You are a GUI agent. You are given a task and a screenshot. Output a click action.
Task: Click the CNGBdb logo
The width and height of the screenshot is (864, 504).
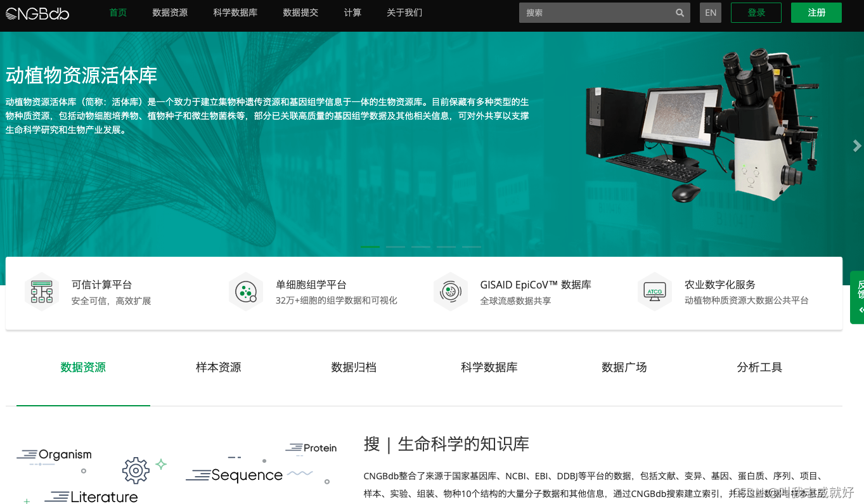click(x=37, y=13)
